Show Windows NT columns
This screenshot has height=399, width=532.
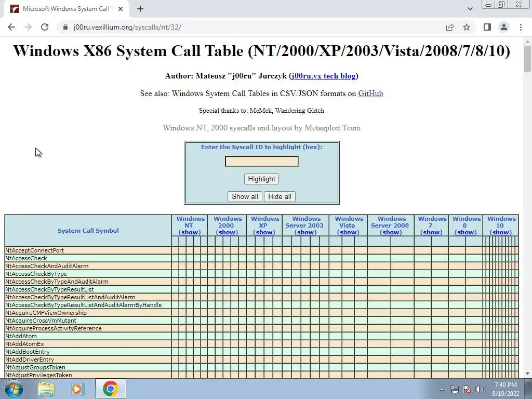tap(190, 232)
